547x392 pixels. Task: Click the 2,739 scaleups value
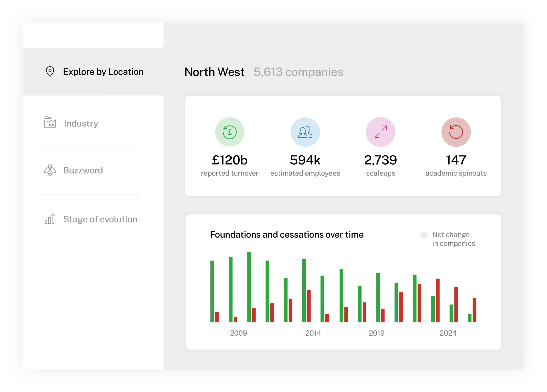tap(381, 160)
